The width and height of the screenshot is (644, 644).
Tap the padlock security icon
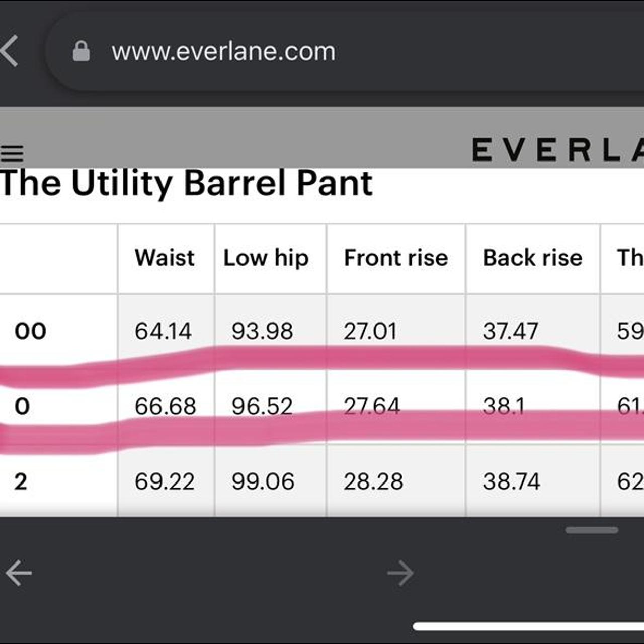coord(81,51)
